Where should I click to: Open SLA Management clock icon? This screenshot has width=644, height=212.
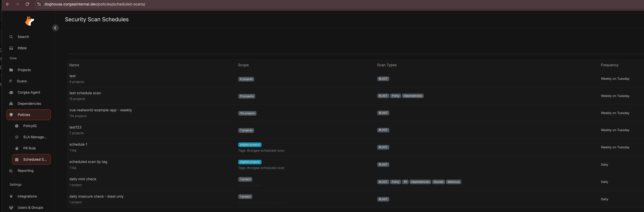(x=17, y=137)
